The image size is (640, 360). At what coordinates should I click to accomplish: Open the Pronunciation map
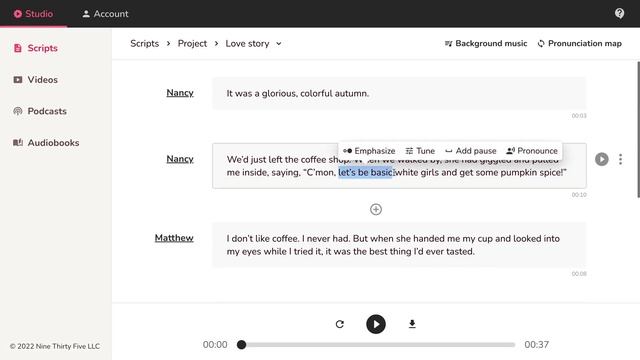pyautogui.click(x=580, y=43)
